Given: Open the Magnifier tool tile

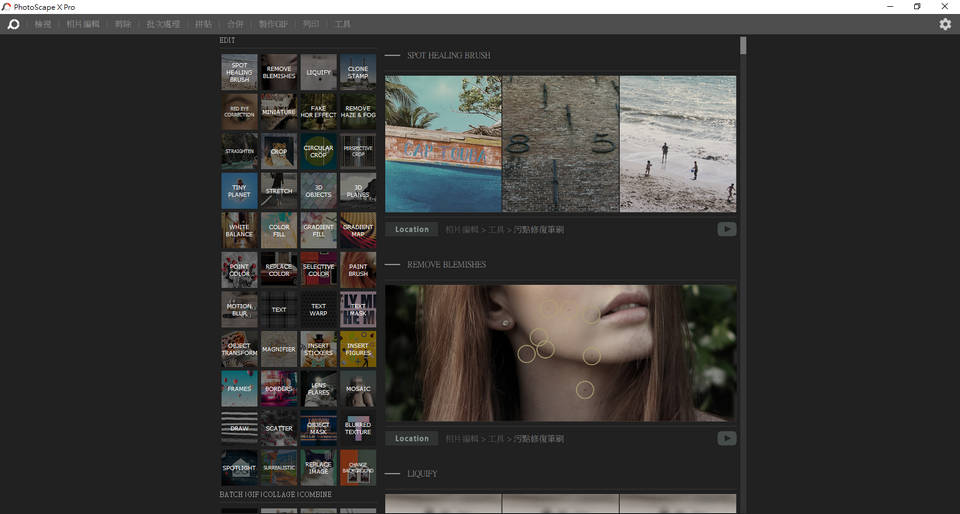Looking at the screenshot, I should (279, 349).
